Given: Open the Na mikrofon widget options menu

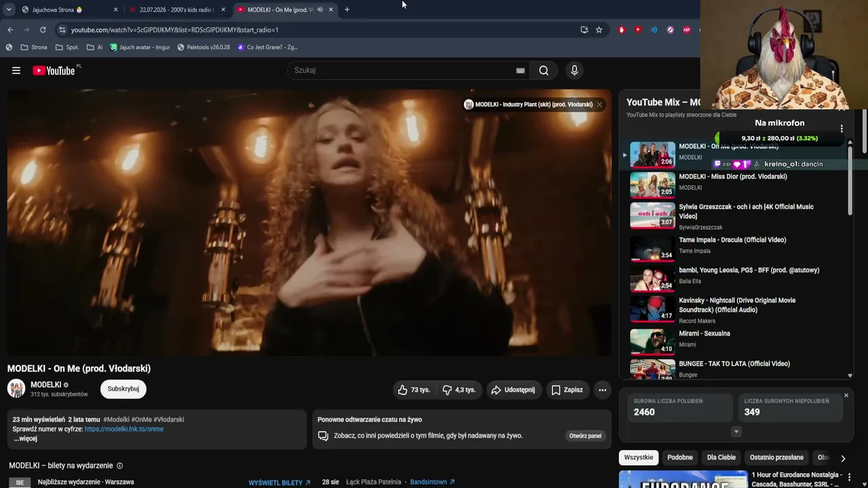Looking at the screenshot, I should coord(842,128).
